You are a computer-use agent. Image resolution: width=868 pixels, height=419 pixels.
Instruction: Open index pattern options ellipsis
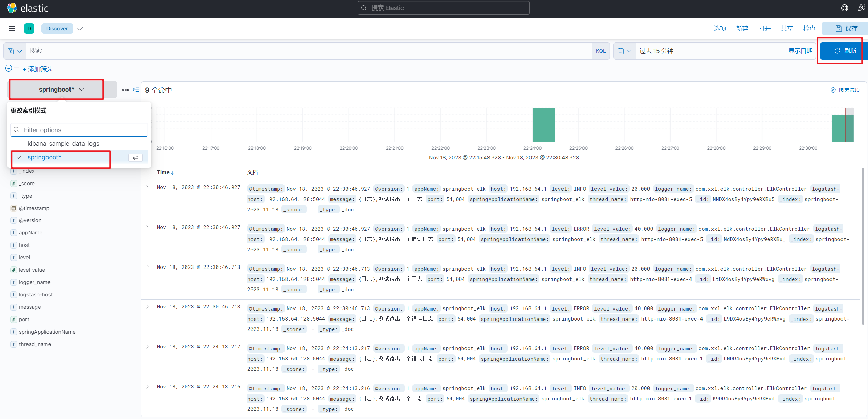(x=126, y=90)
